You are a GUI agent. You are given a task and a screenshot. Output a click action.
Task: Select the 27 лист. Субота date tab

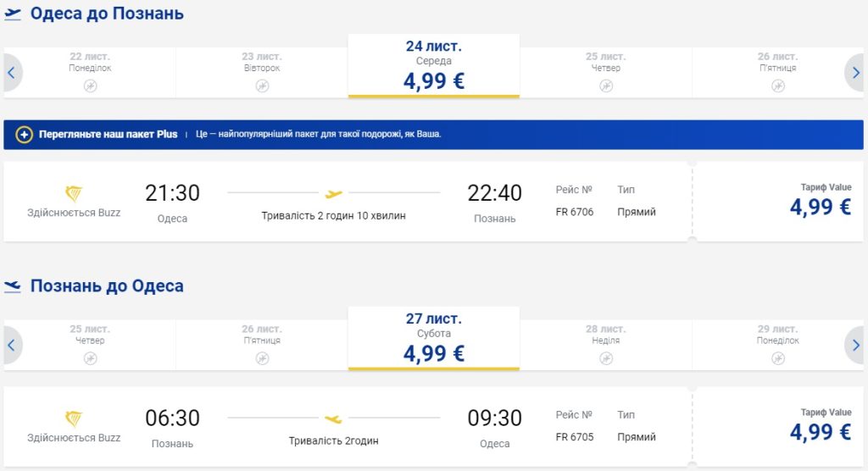pos(434,339)
